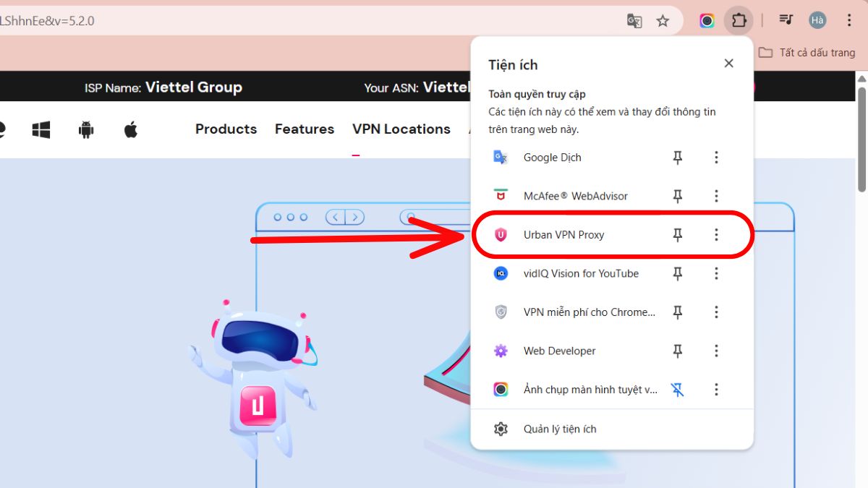The width and height of the screenshot is (868, 488).
Task: Open Chrome's three-dot main menu
Action: pos(849,20)
